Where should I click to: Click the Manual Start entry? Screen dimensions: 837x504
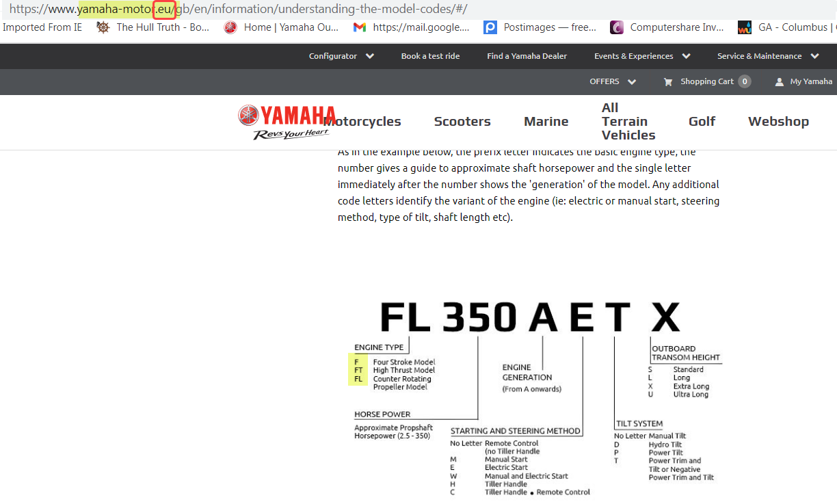click(x=507, y=460)
